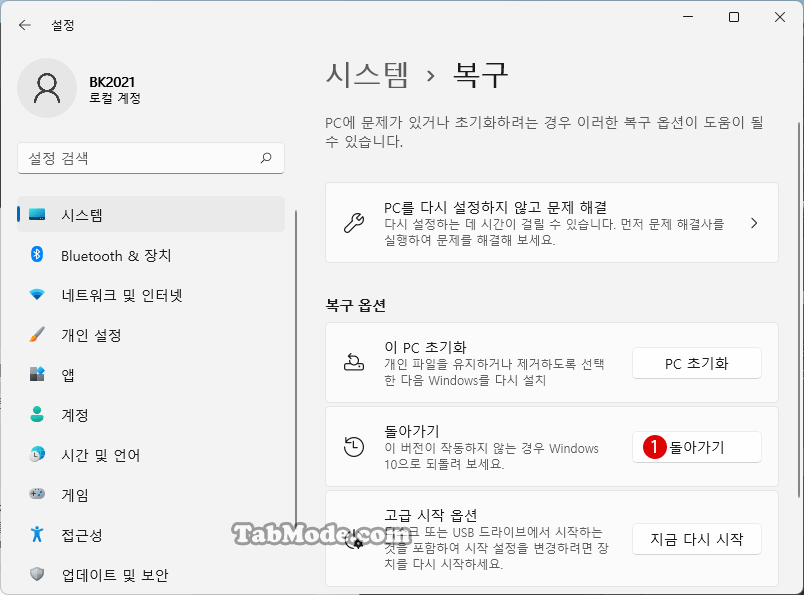
Task: Select 개인 설정 in the sidebar
Action: [x=151, y=335]
